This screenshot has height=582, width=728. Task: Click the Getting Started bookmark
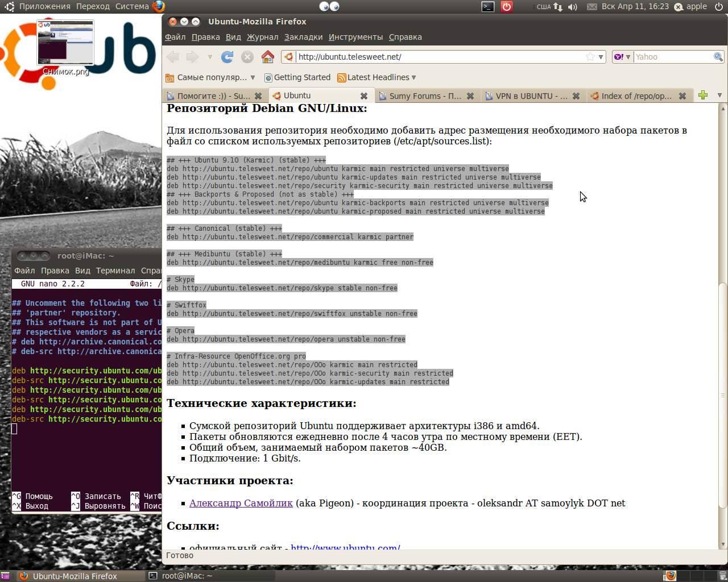(301, 77)
